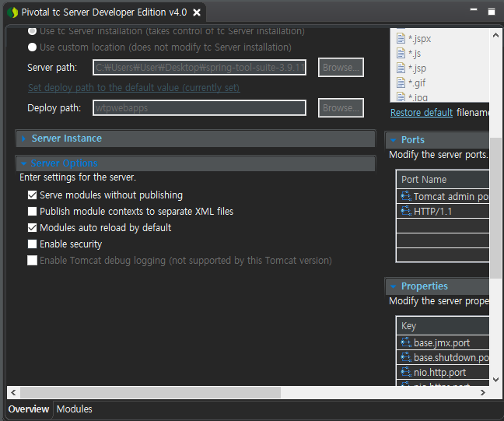The image size is (504, 421).
Task: Click the horizontal scrollbar left arrow
Action: click(x=13, y=392)
